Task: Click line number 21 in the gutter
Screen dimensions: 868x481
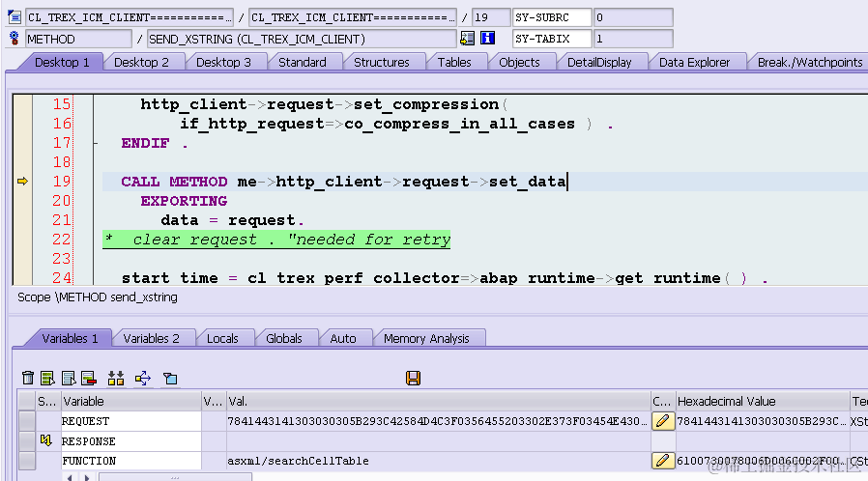Action: pos(62,220)
